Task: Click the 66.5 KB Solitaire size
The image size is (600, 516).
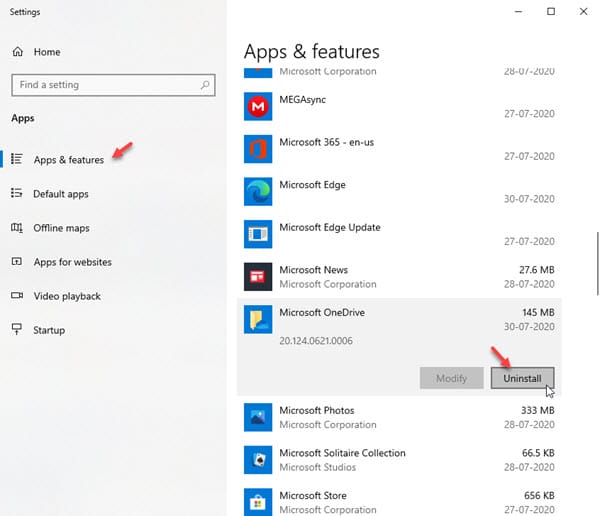Action: click(538, 453)
